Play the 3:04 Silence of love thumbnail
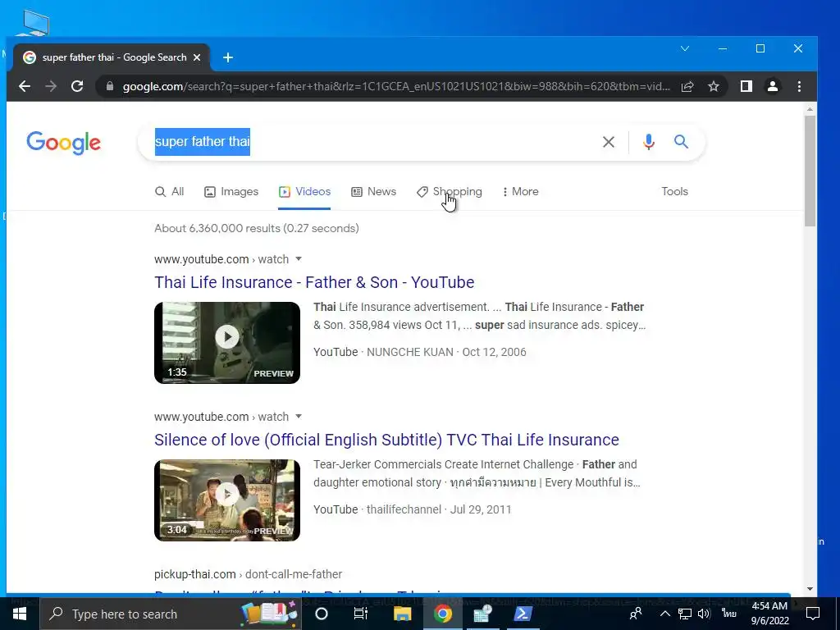 click(227, 500)
